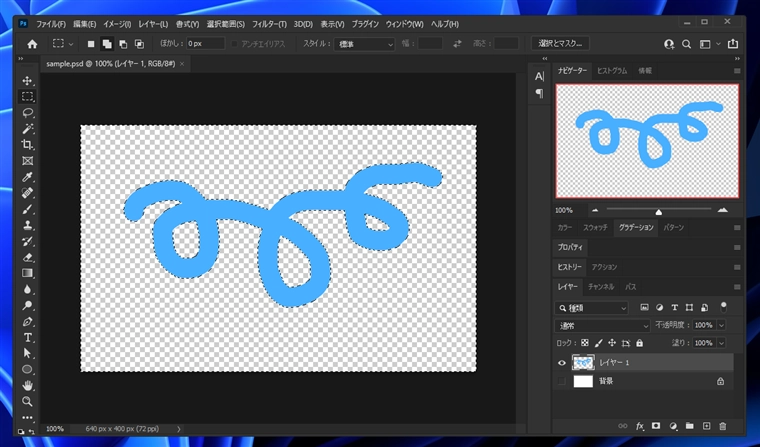760x447 pixels.
Task: Open the extra tools ellipsis menu
Action: click(27, 417)
